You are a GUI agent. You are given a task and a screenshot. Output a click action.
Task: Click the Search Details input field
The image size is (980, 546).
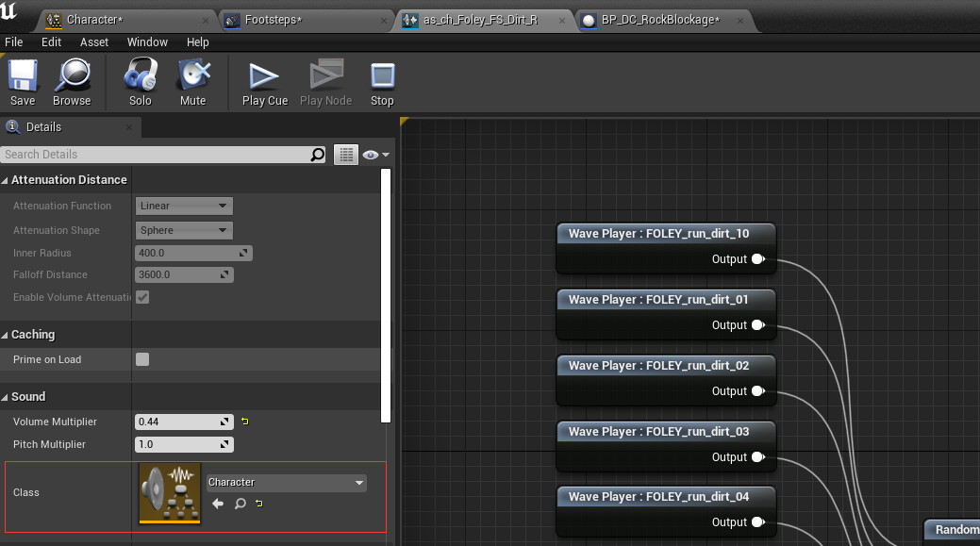tap(163, 155)
